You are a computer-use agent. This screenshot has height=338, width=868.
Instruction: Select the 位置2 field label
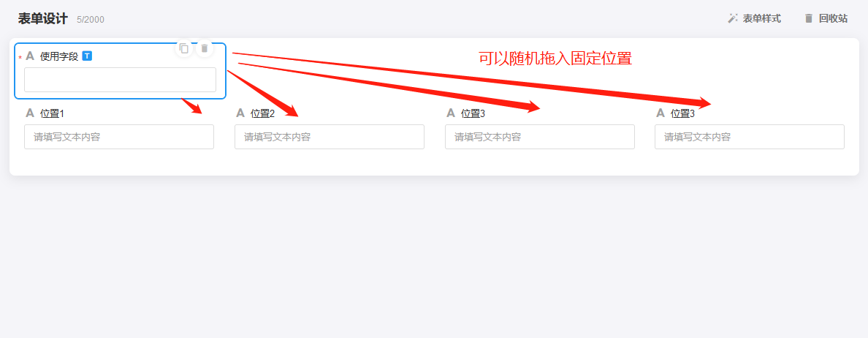[263, 113]
